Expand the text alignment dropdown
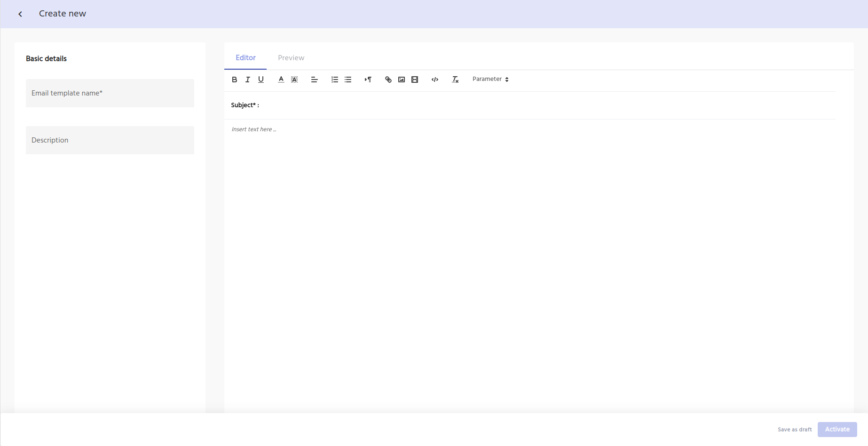The width and height of the screenshot is (868, 446). pos(315,80)
